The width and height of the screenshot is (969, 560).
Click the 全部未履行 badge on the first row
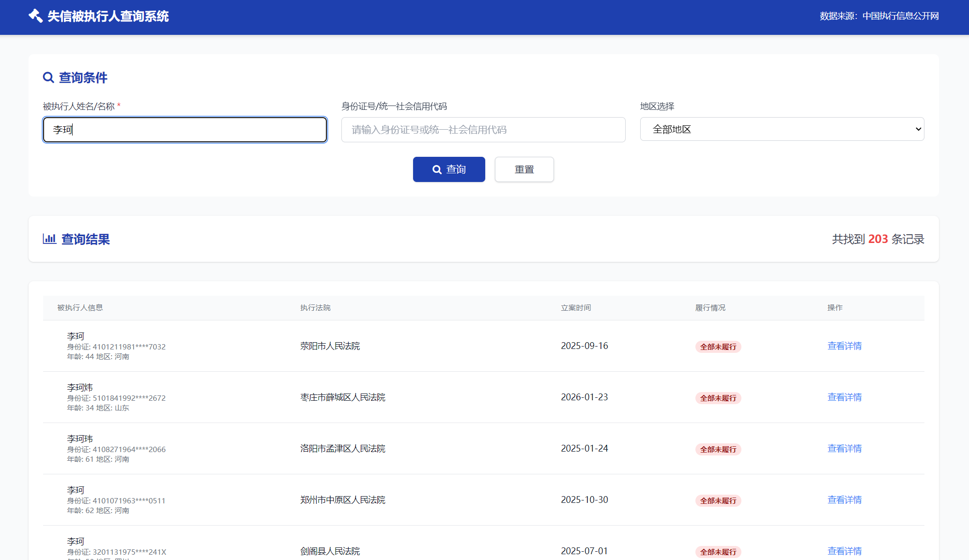718,347
